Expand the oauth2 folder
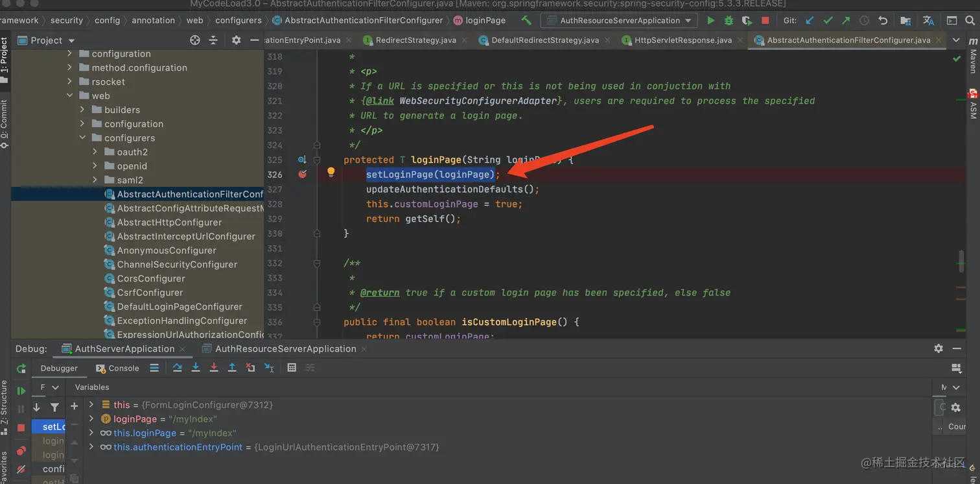This screenshot has height=484, width=980. 95,152
